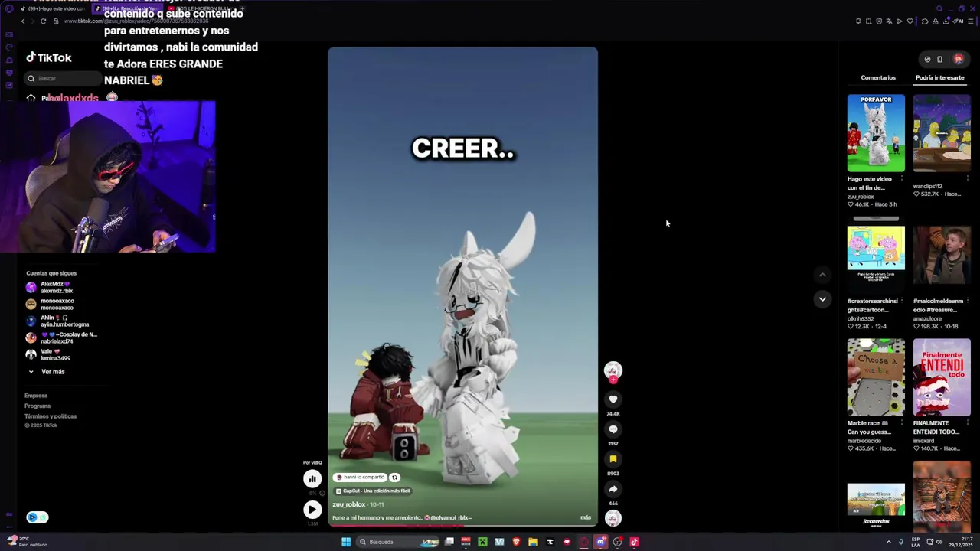This screenshot has width=980, height=551.
Task: Open the CapCut 'Una edición más fácil' tag
Action: click(x=373, y=491)
